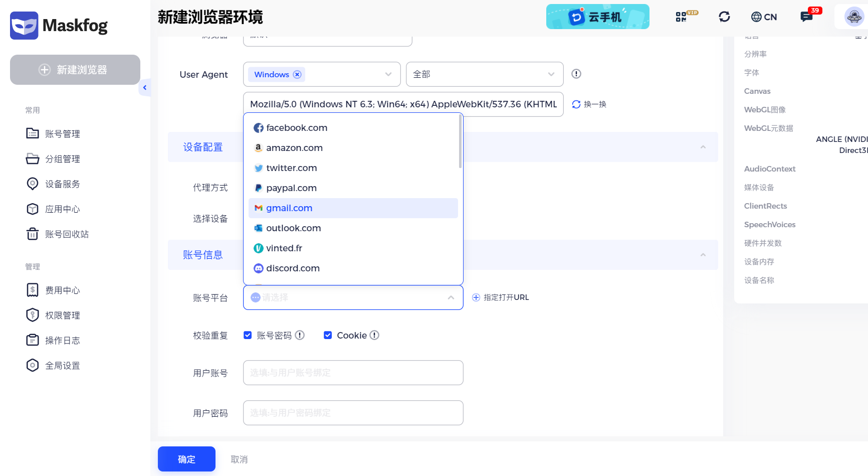
Task: Click the 用户密码 input field
Action: click(x=353, y=413)
